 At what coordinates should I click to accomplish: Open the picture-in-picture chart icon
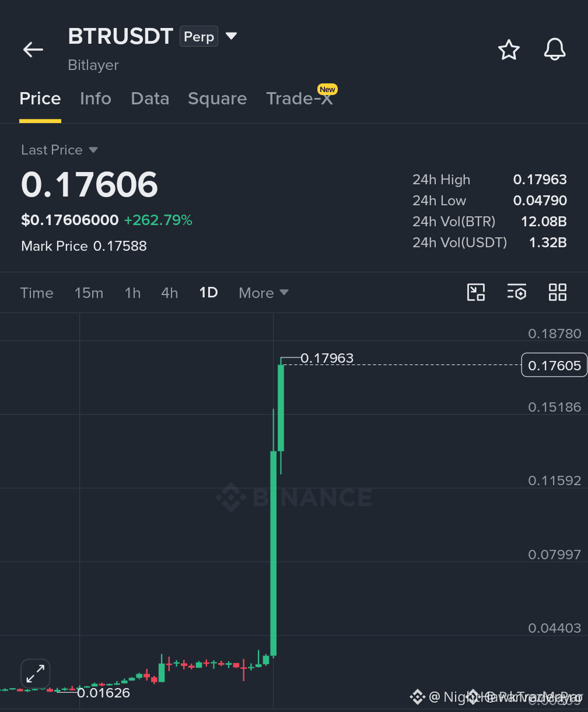(x=476, y=292)
